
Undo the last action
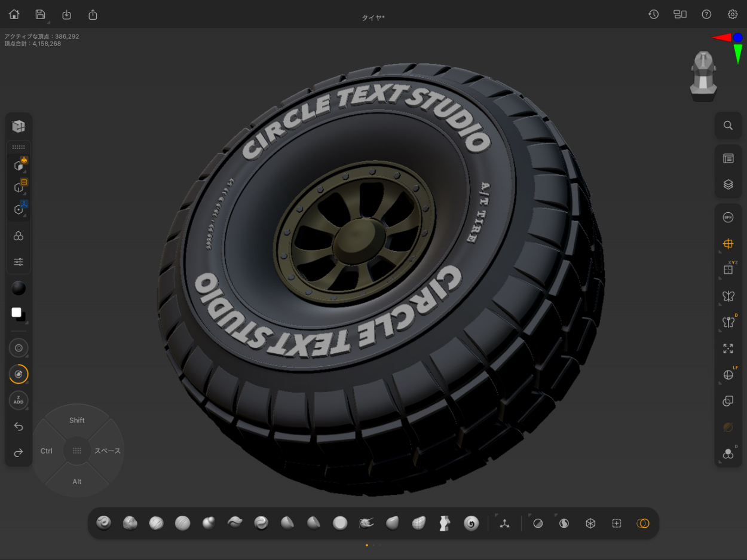[19, 427]
